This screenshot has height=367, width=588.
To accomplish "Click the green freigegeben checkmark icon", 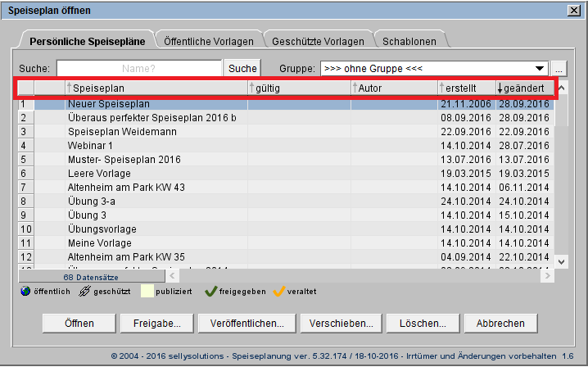I will (x=211, y=291).
